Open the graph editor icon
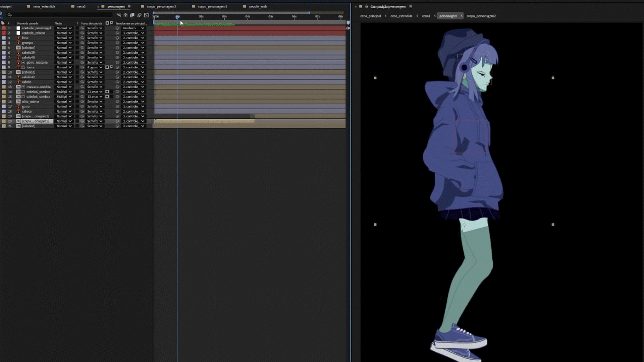Screen dimensions: 644x362 (x=146, y=15)
